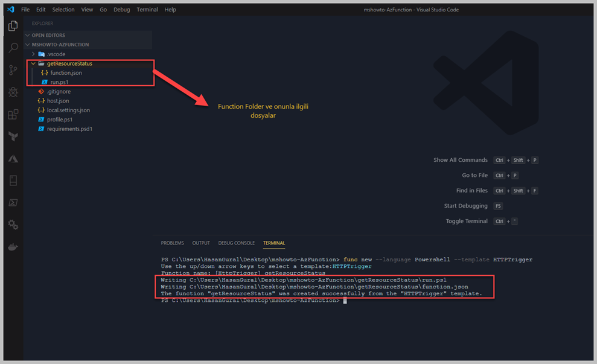Open the View menu
Viewport: 597px width, 364px height.
coord(87,10)
